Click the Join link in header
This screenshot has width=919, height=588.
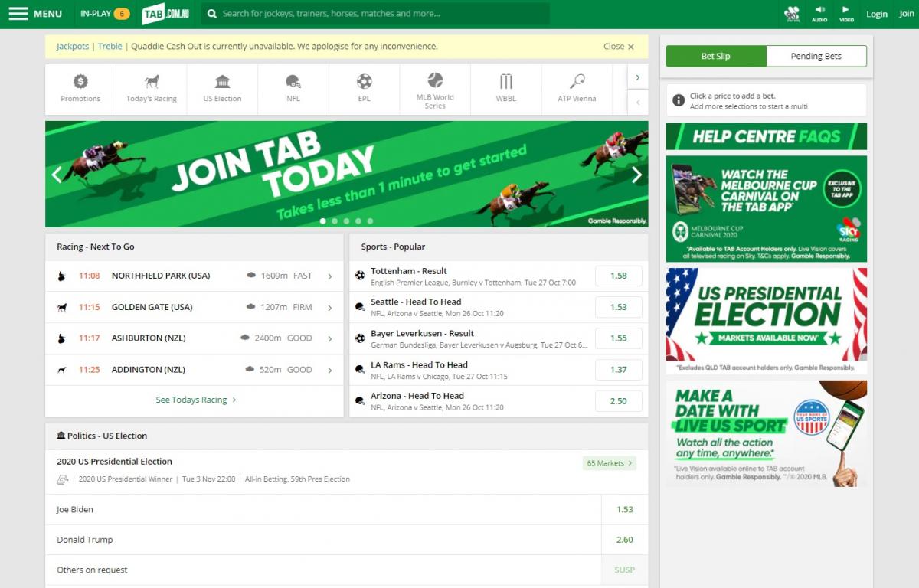tap(907, 14)
